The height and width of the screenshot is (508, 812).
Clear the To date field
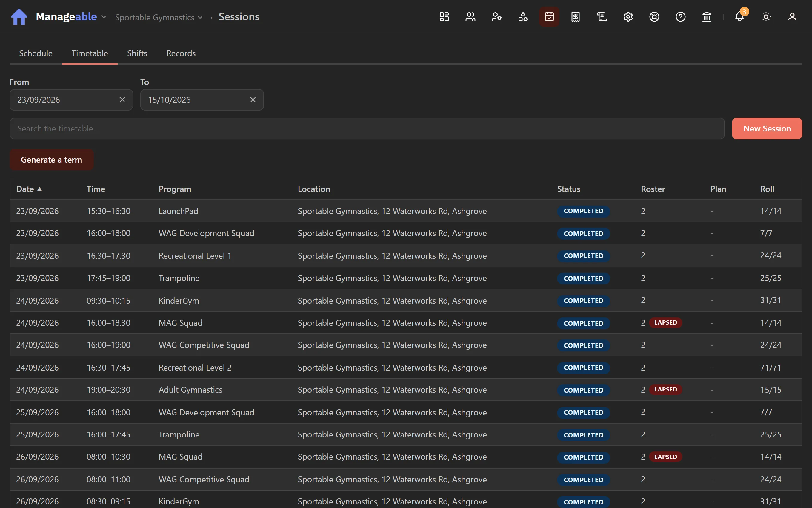(253, 100)
